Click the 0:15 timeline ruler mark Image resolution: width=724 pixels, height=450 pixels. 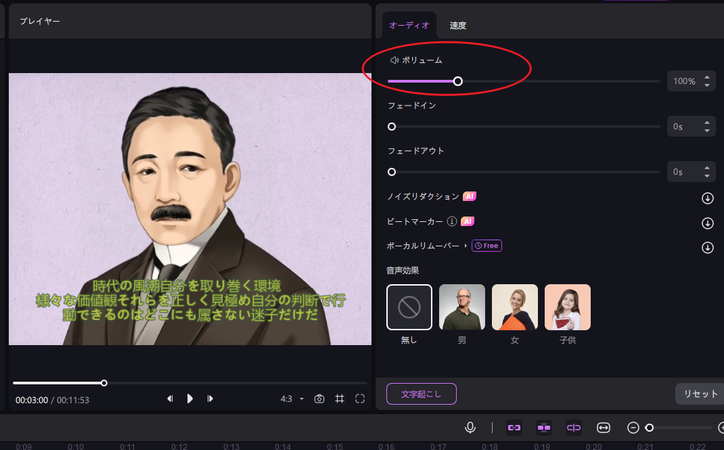(x=334, y=446)
